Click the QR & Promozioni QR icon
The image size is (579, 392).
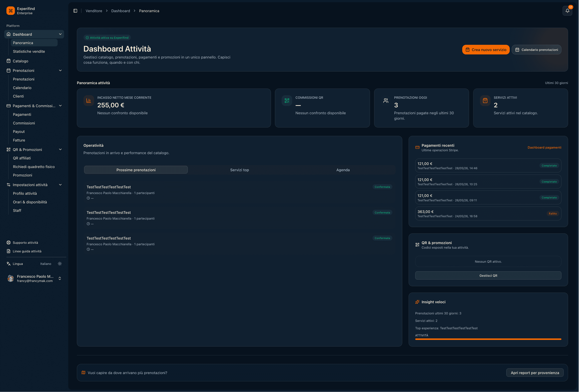point(8,150)
